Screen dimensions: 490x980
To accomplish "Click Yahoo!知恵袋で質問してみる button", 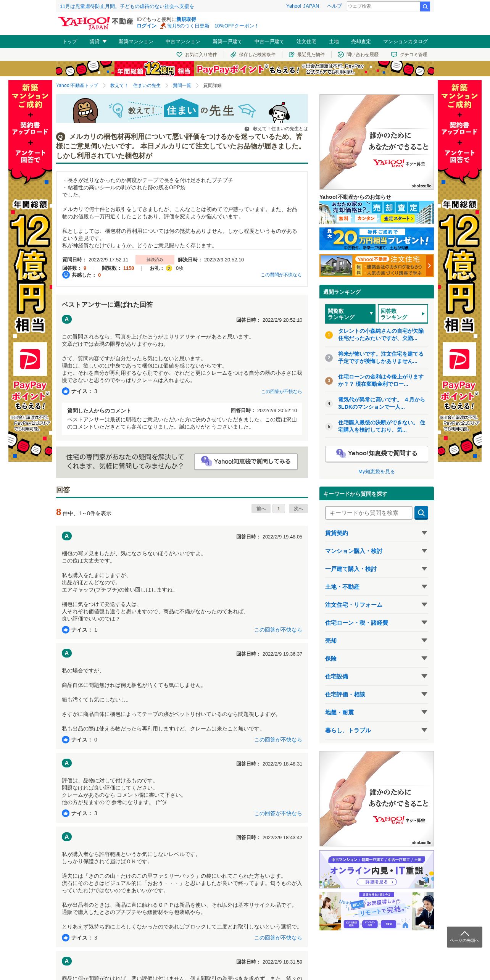I will pyautogui.click(x=246, y=461).
